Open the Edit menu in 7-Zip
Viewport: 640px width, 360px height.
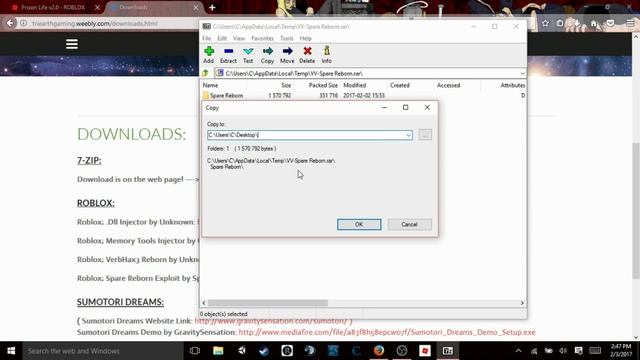(x=222, y=38)
